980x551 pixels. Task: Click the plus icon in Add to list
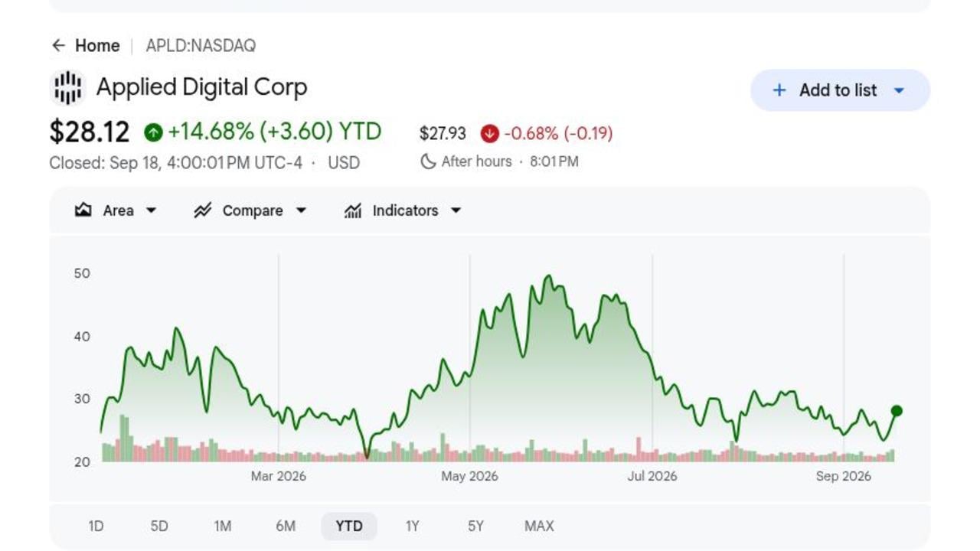coord(779,90)
